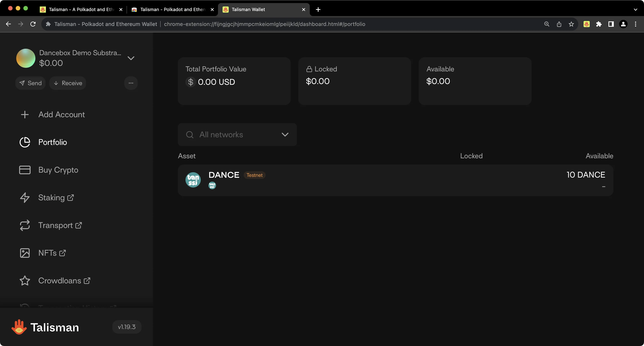The height and width of the screenshot is (346, 644).
Task: Click the plus icon beside Add Account
Action: [x=25, y=115]
